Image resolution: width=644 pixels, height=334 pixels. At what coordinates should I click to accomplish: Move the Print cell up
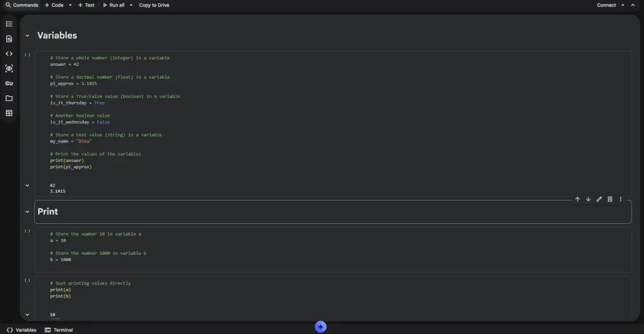click(x=577, y=199)
